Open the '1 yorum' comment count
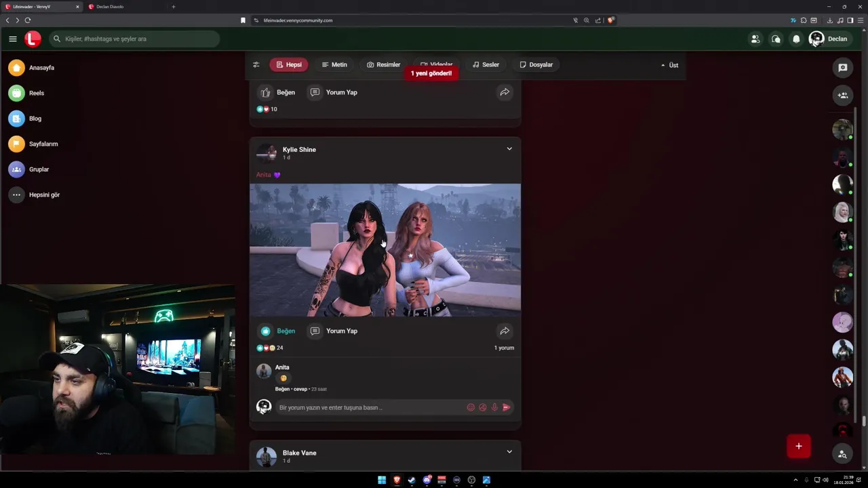868x488 pixels. coord(504,348)
